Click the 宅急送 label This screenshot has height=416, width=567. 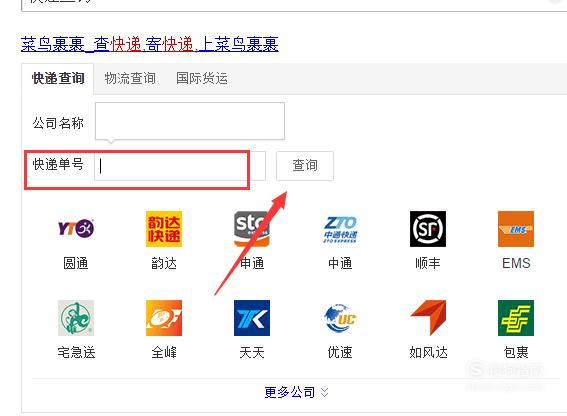[x=76, y=352]
